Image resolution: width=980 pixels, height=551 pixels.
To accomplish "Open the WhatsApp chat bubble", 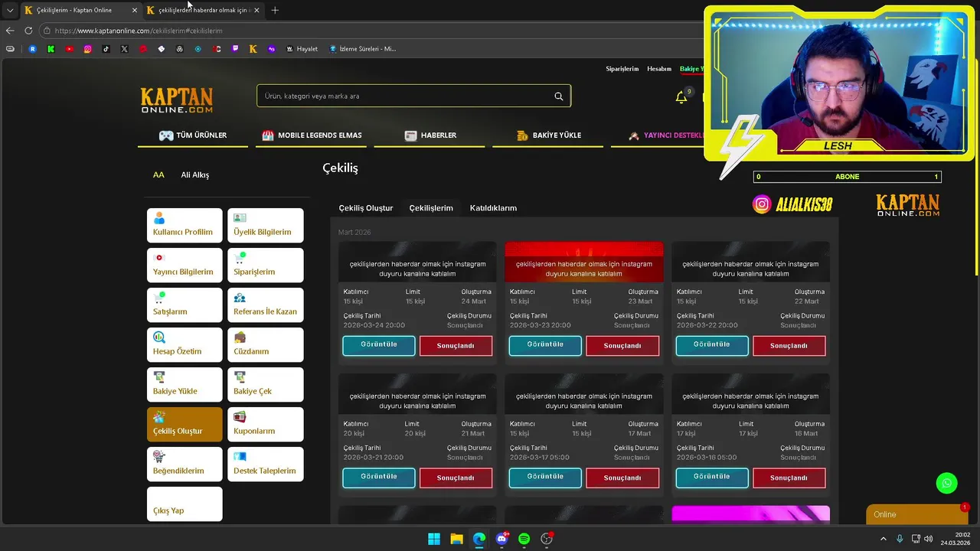I will point(946,483).
